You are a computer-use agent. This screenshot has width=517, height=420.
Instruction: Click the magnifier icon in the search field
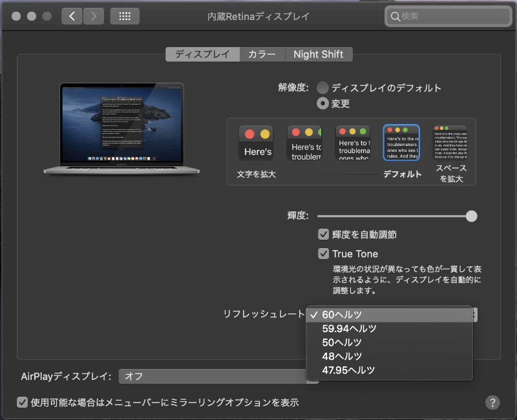coord(395,16)
